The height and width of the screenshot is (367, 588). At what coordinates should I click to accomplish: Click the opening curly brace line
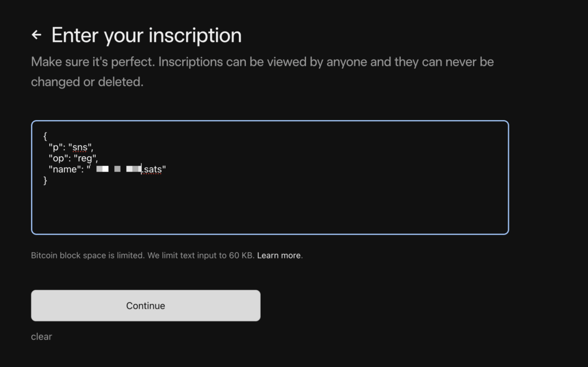pos(45,136)
